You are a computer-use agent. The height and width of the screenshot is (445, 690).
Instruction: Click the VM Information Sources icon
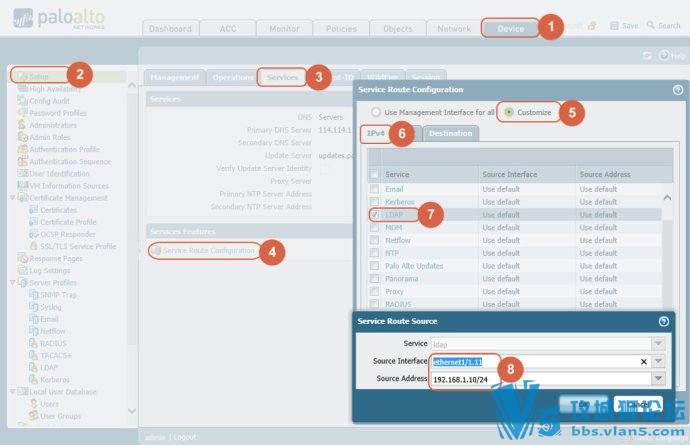click(x=22, y=186)
